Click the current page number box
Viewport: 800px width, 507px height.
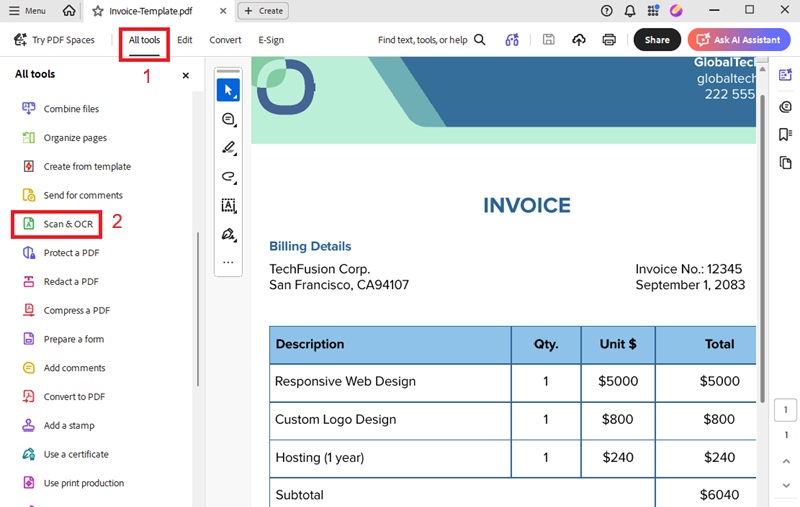tap(785, 410)
